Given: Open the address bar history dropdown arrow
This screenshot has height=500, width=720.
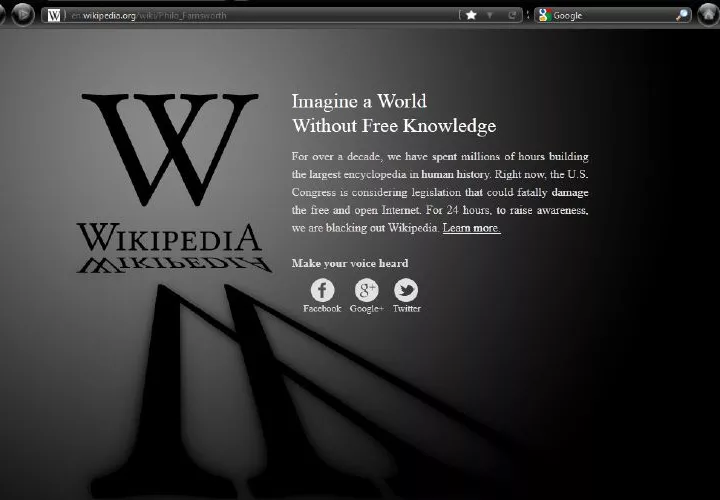Looking at the screenshot, I should [x=490, y=15].
